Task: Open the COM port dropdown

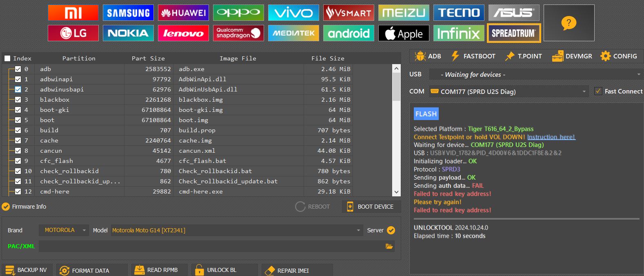Action: click(509, 91)
